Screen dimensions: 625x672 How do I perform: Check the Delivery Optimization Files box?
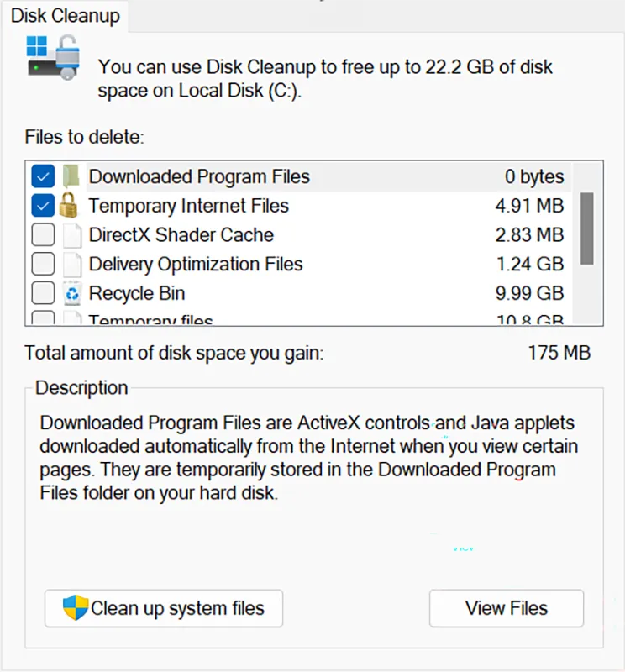(x=43, y=265)
